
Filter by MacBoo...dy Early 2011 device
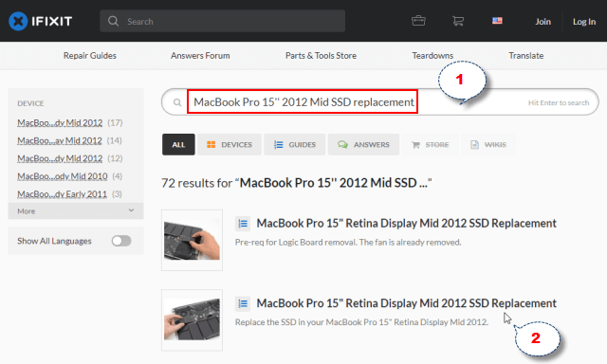62,193
